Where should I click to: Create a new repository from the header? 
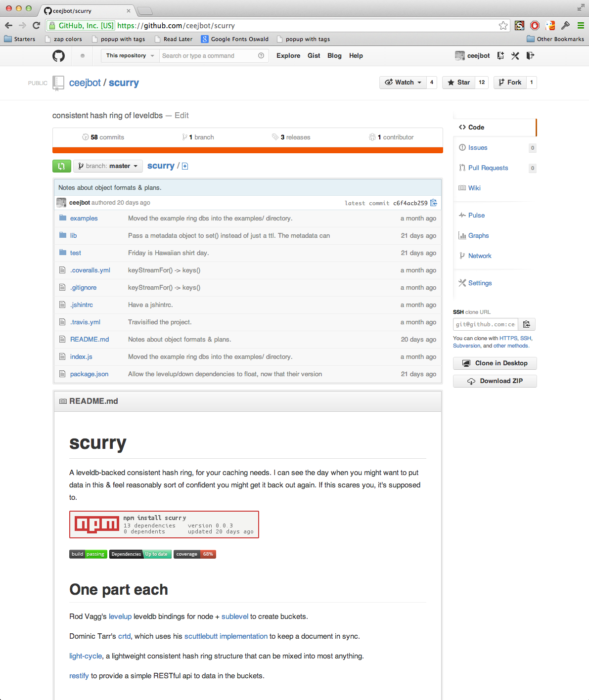pyautogui.click(x=500, y=55)
